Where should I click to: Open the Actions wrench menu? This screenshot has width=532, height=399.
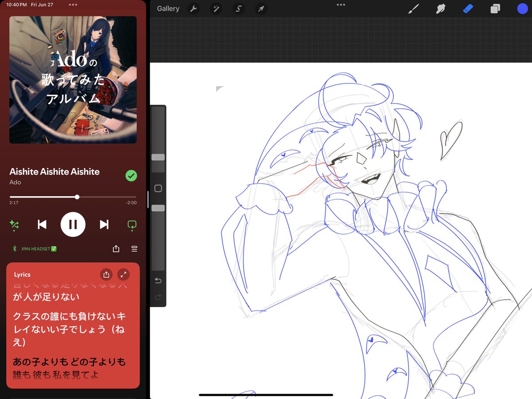(193, 8)
